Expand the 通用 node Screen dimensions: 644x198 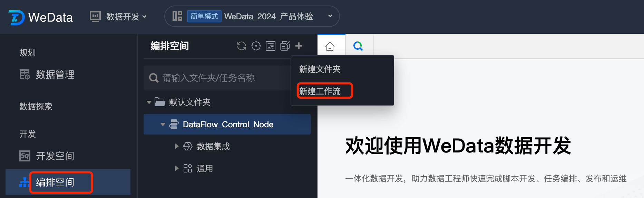177,168
